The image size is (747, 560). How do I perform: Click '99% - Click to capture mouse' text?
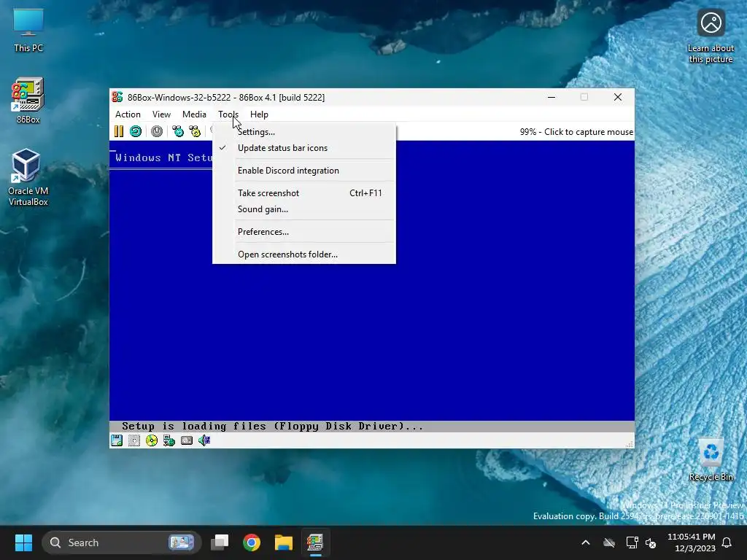point(576,132)
